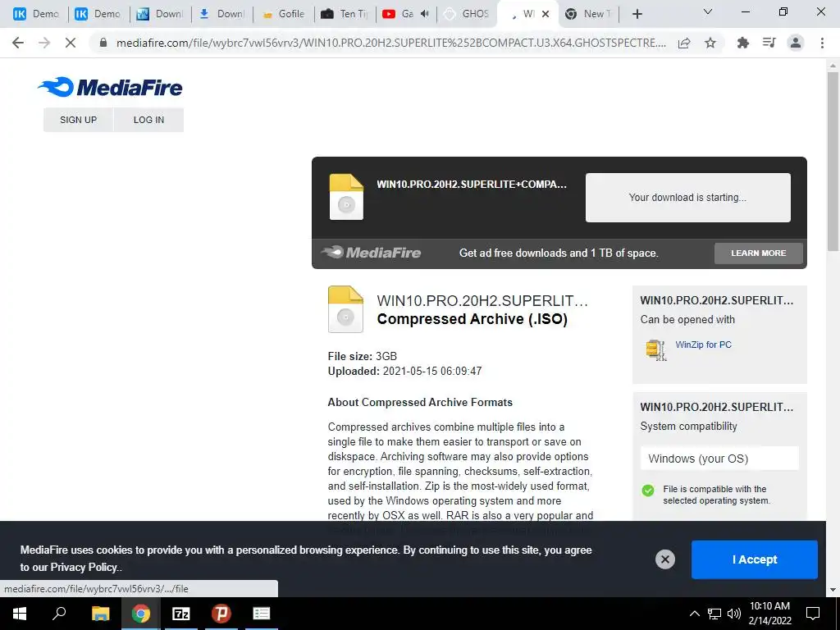Open a new tab with plus icon
840x630 pixels.
[637, 14]
